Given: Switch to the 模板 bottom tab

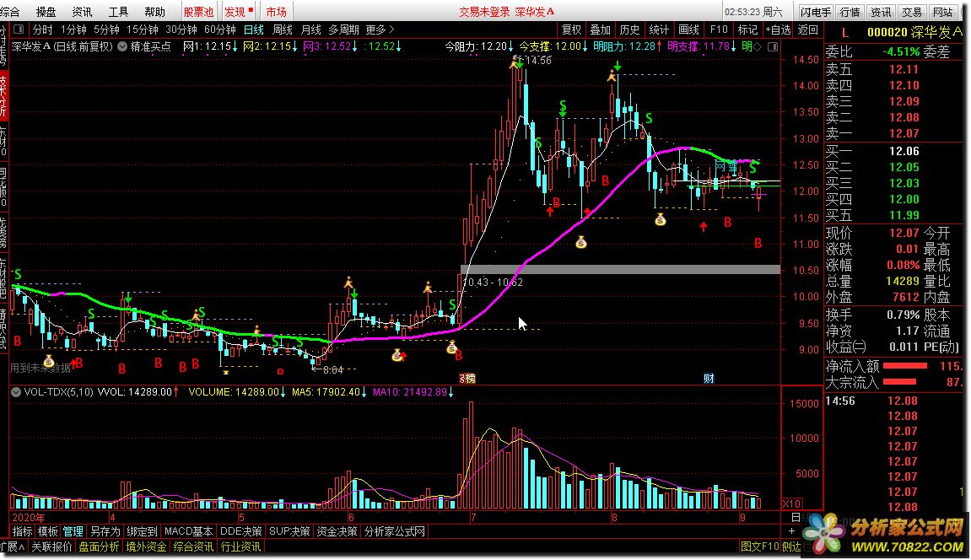Looking at the screenshot, I should coord(48,531).
